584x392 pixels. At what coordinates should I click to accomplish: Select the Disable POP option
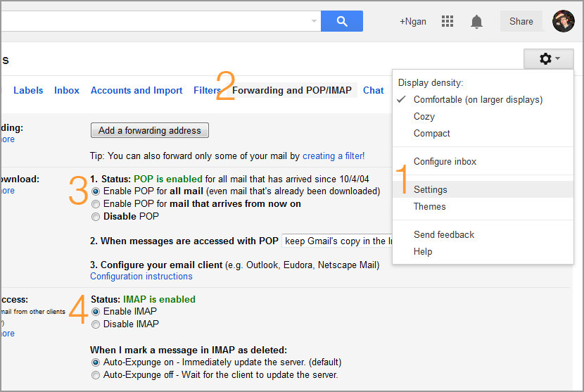pyautogui.click(x=96, y=217)
